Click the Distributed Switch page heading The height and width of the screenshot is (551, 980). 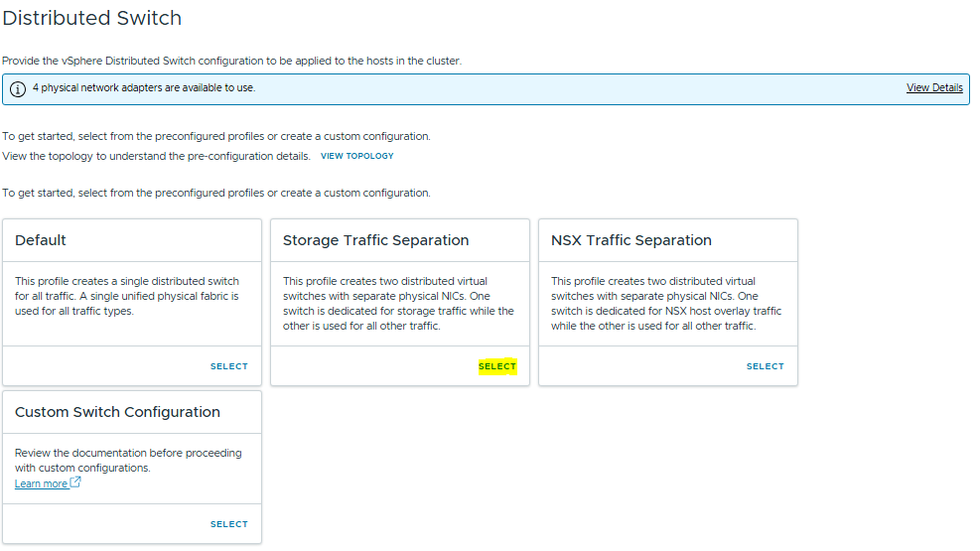tap(92, 18)
